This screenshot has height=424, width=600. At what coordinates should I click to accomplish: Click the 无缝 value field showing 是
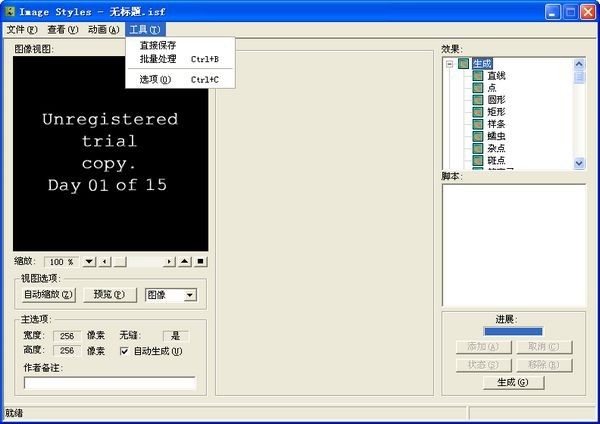(x=176, y=336)
